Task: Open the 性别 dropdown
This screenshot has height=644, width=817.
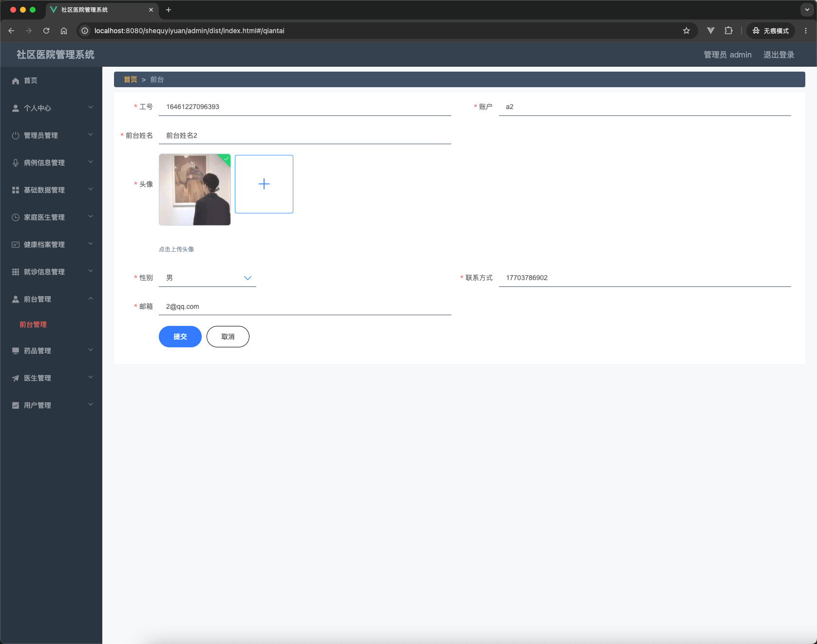Action: [208, 278]
